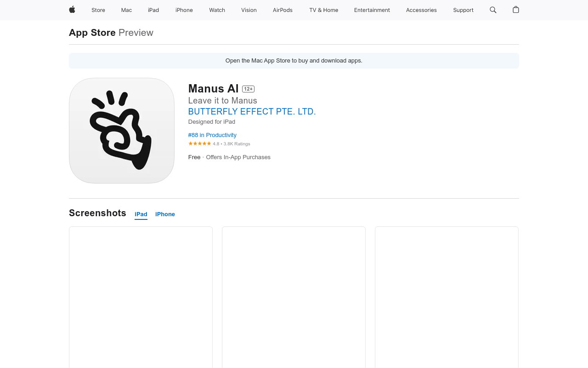
Task: Select Vision in the navigation bar
Action: (x=249, y=10)
